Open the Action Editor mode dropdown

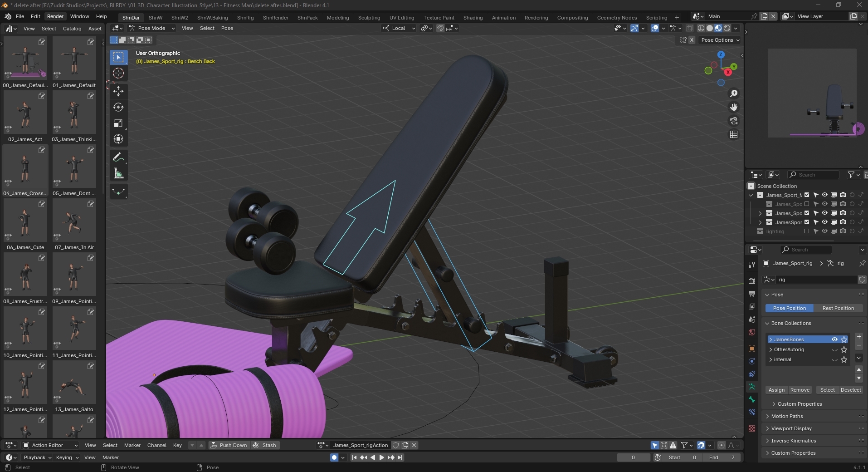[x=51, y=445]
